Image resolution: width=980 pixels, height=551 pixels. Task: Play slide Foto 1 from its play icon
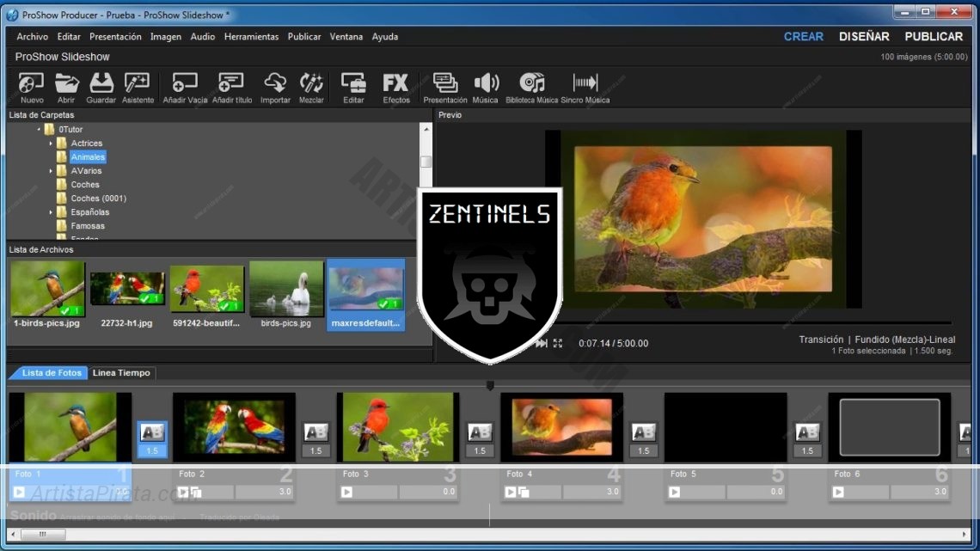click(x=20, y=493)
